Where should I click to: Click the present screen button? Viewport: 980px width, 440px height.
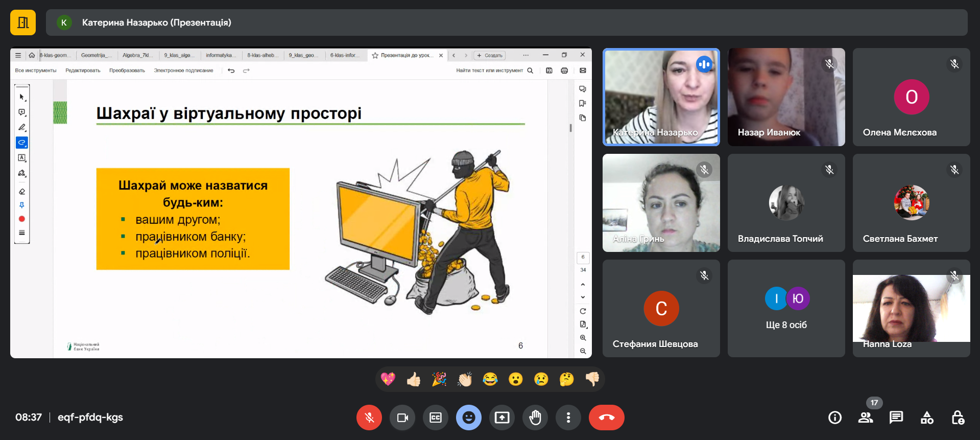coord(502,418)
